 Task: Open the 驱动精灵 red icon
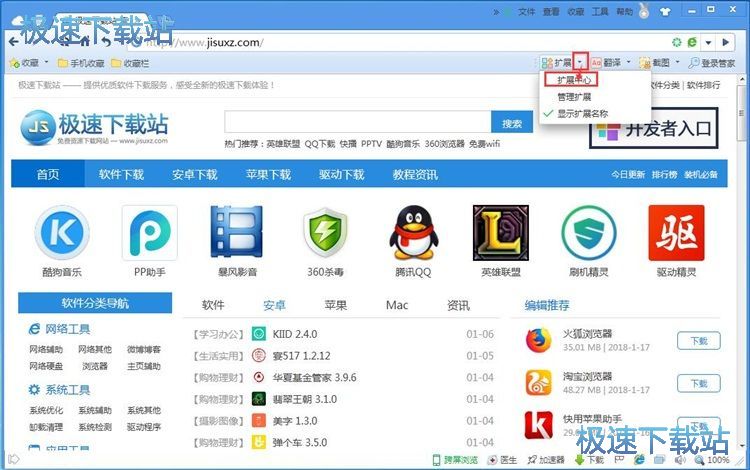pyautogui.click(x=676, y=233)
